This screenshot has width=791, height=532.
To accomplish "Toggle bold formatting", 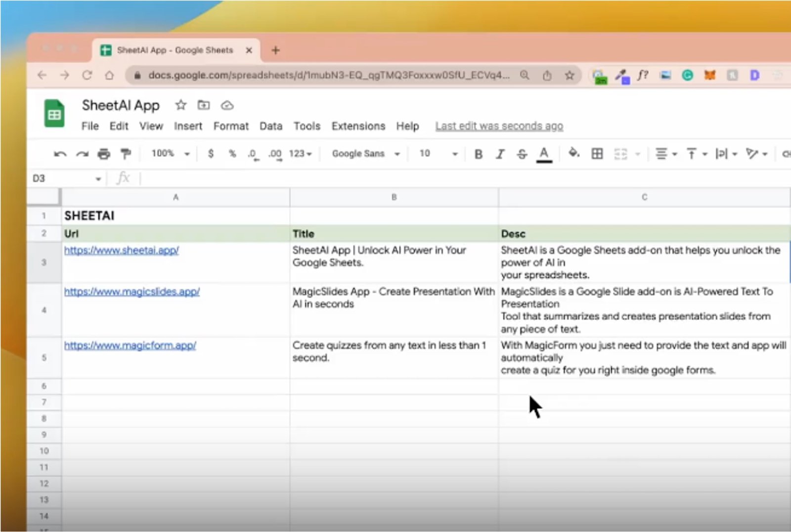I will (x=478, y=154).
